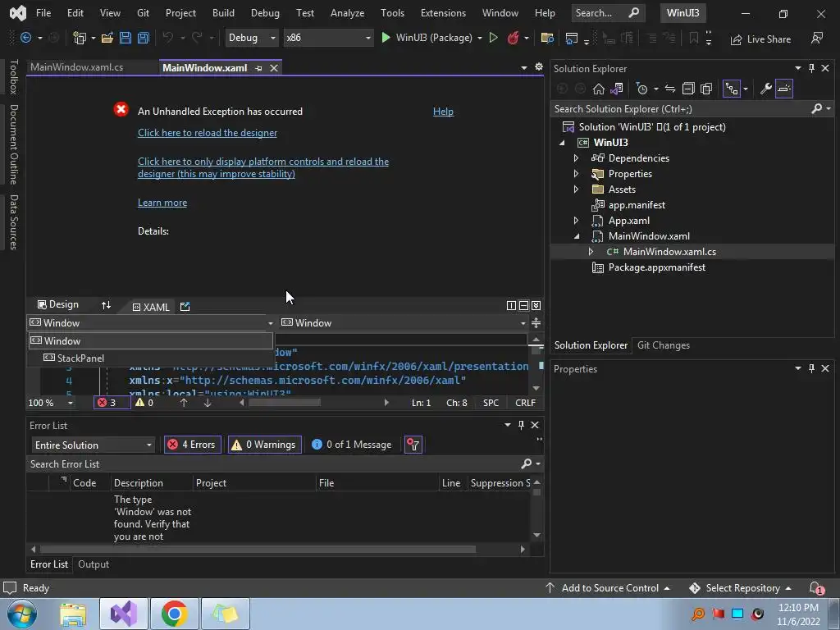Switch to Output tab
Image resolution: width=840 pixels, height=630 pixels.
94,564
